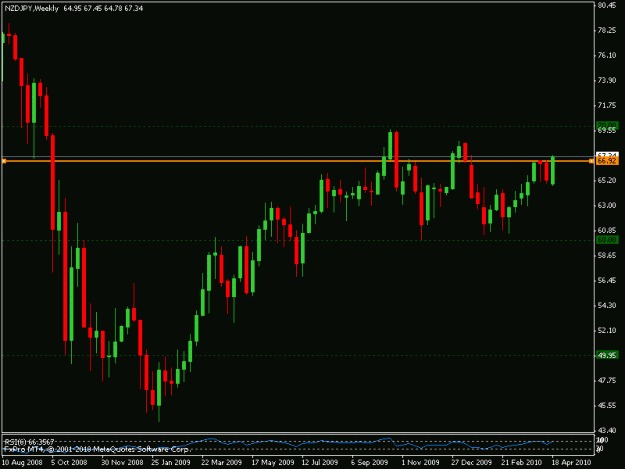
Task: Click the RSI(6) indicator label
Action: pyautogui.click(x=29, y=442)
